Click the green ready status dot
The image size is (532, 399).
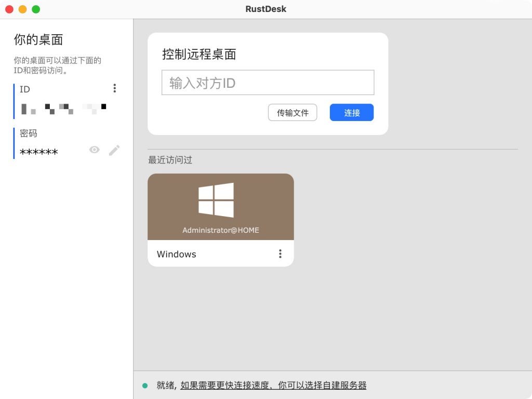click(145, 385)
